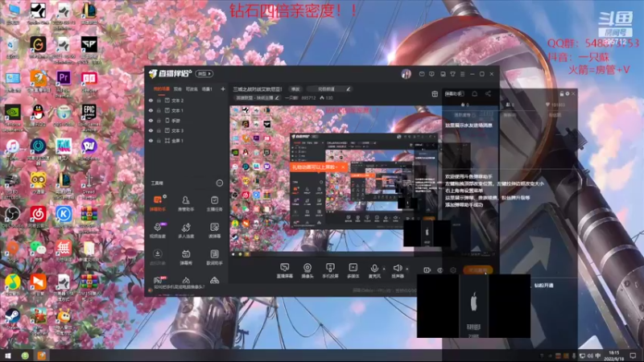Click the 麦克风 microphone icon
This screenshot has width=644, height=362.
click(374, 270)
